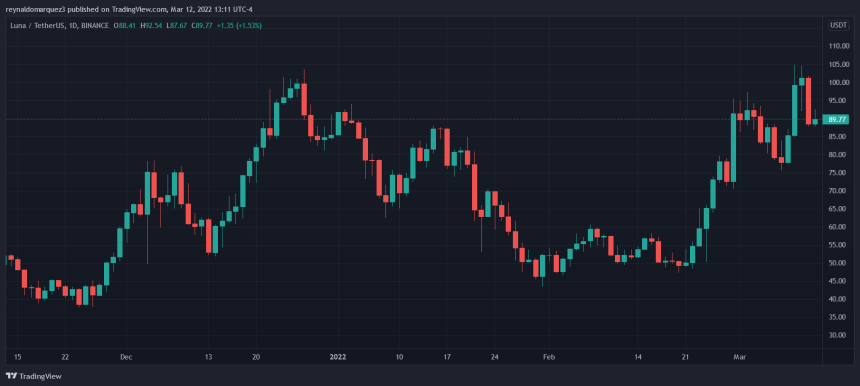This screenshot has height=386, width=860.
Task: Click the last green candle at chart end
Action: point(815,121)
